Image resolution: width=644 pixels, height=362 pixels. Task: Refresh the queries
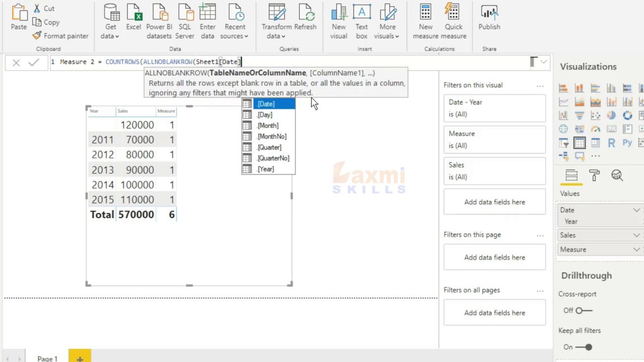pos(305,18)
